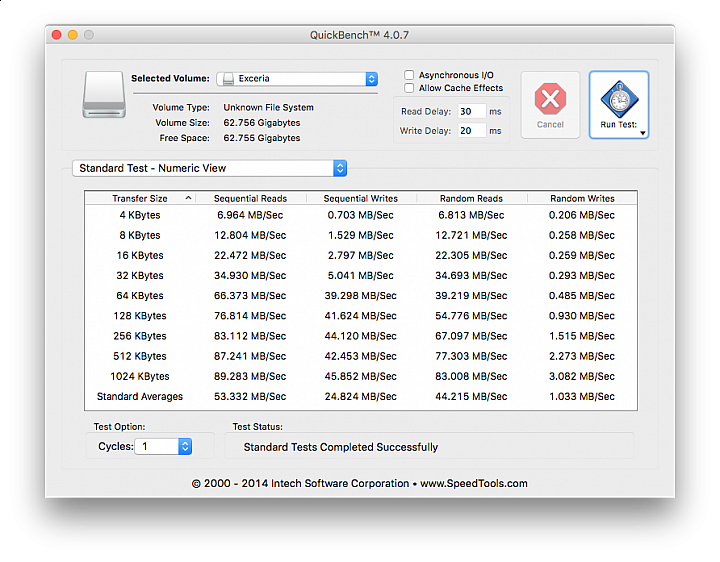
Task: Click the 62.756 Gigabytes volume size
Action: [262, 123]
